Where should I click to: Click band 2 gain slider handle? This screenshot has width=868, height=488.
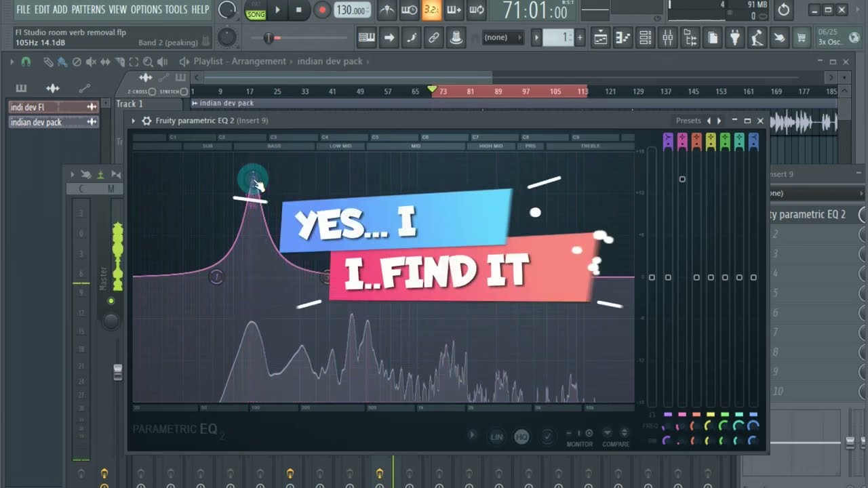(x=682, y=179)
